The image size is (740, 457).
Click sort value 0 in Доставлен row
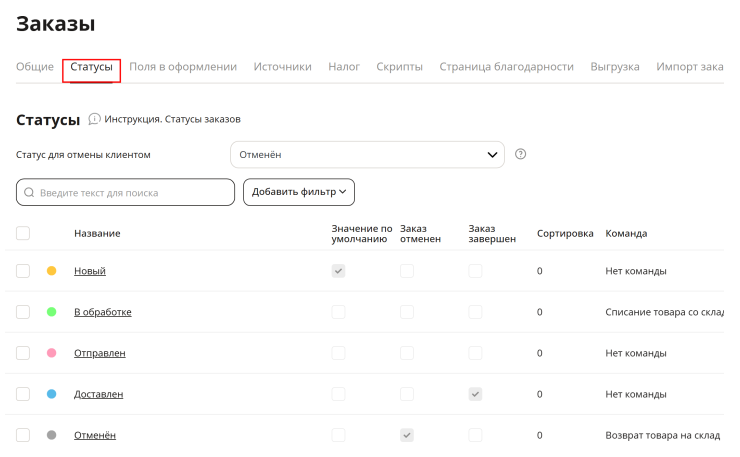(x=539, y=394)
